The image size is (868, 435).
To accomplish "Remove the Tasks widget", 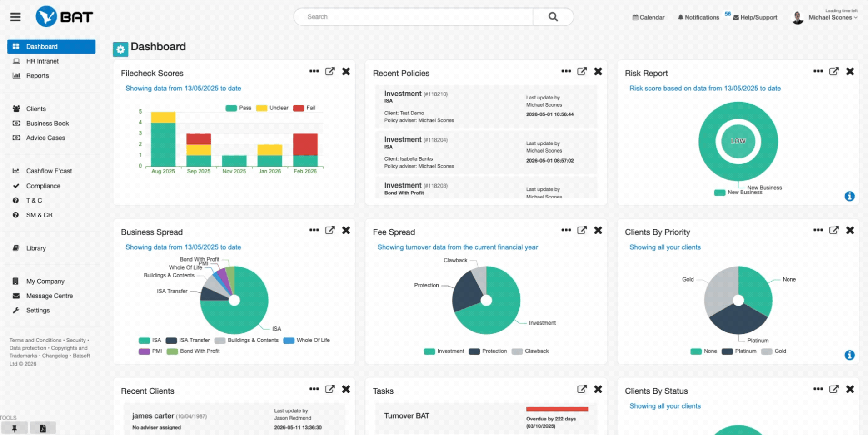I will pyautogui.click(x=598, y=389).
